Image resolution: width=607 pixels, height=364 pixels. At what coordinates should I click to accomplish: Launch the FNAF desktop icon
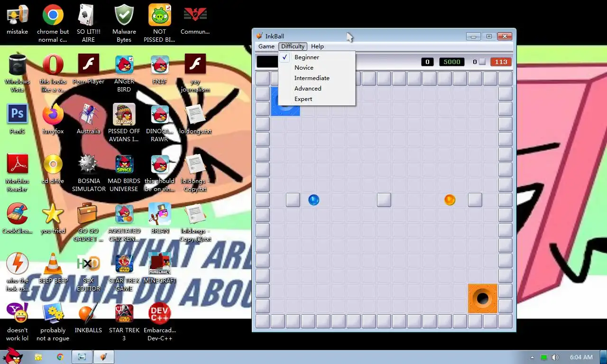[x=160, y=70]
